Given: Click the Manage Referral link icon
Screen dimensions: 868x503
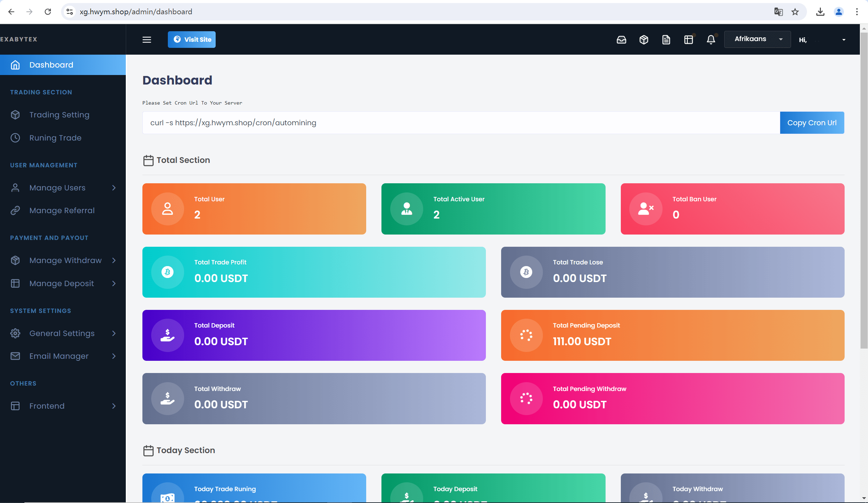Looking at the screenshot, I should (x=16, y=210).
